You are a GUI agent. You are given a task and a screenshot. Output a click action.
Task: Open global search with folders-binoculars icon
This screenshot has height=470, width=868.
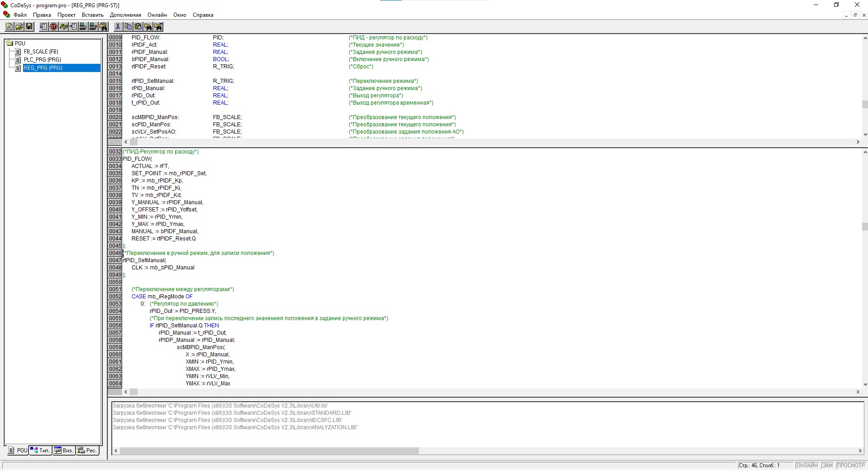pyautogui.click(x=103, y=26)
